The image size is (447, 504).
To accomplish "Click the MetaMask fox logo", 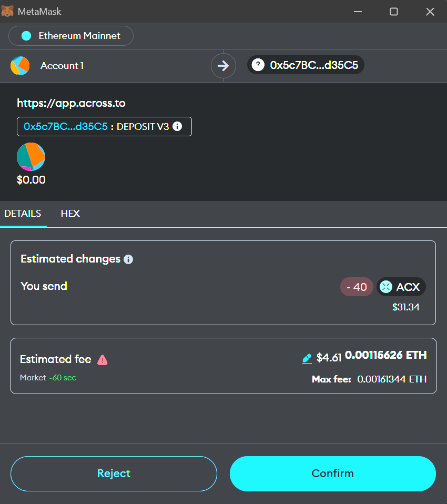I will tap(7, 11).
